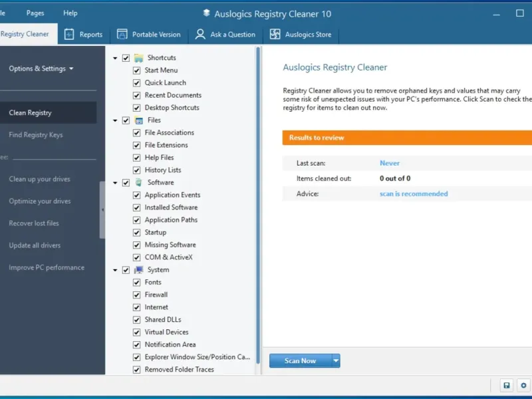This screenshot has height=399, width=532.
Task: Open the Pages menu
Action: pyautogui.click(x=35, y=13)
